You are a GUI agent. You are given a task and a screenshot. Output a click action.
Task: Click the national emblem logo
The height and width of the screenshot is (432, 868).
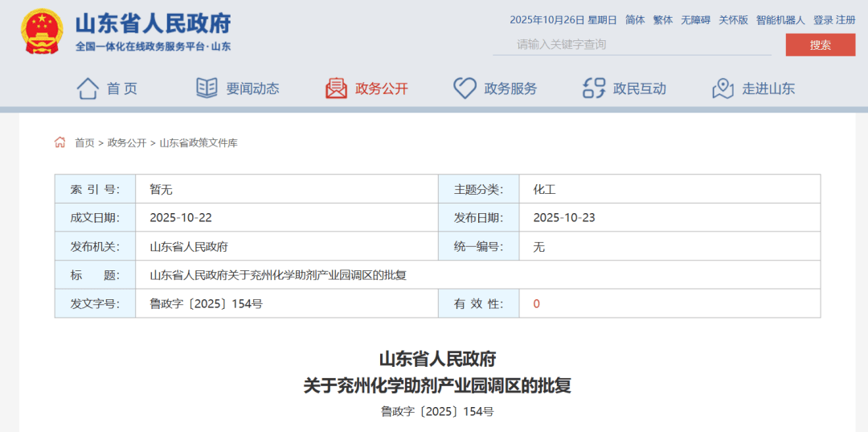(42, 31)
